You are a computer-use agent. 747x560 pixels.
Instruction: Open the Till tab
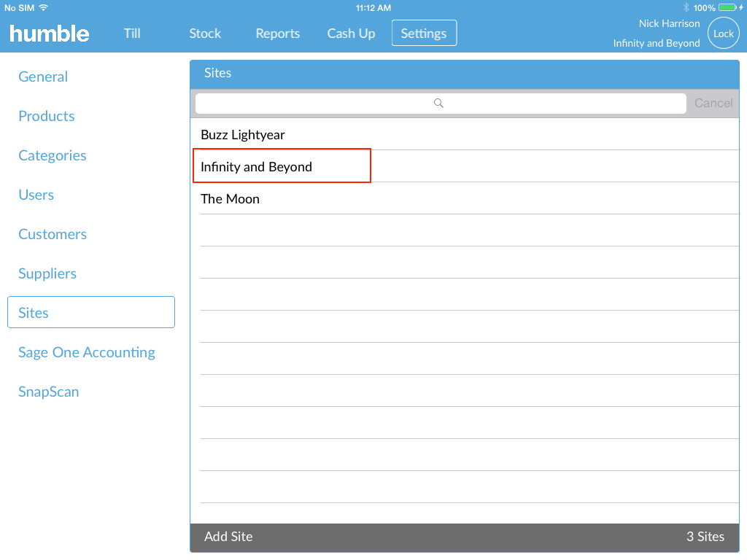(132, 34)
